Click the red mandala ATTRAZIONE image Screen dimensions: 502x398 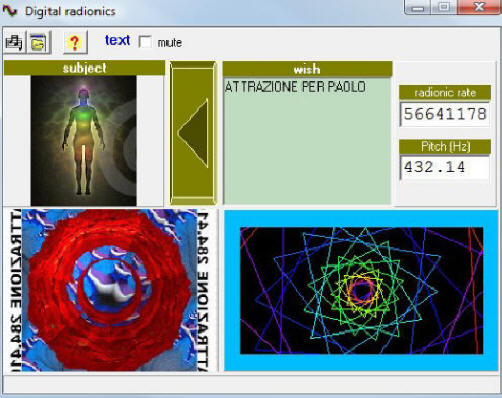tap(109, 290)
